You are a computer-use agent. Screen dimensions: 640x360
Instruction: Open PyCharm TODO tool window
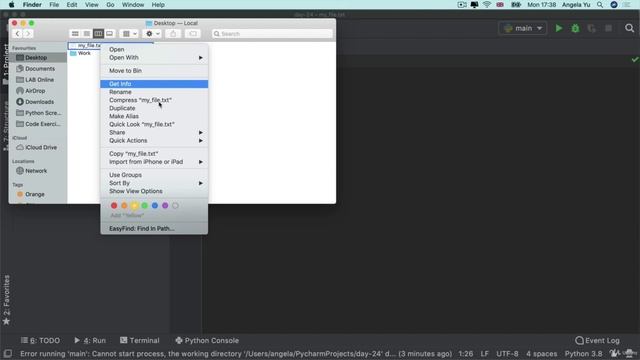[40, 340]
